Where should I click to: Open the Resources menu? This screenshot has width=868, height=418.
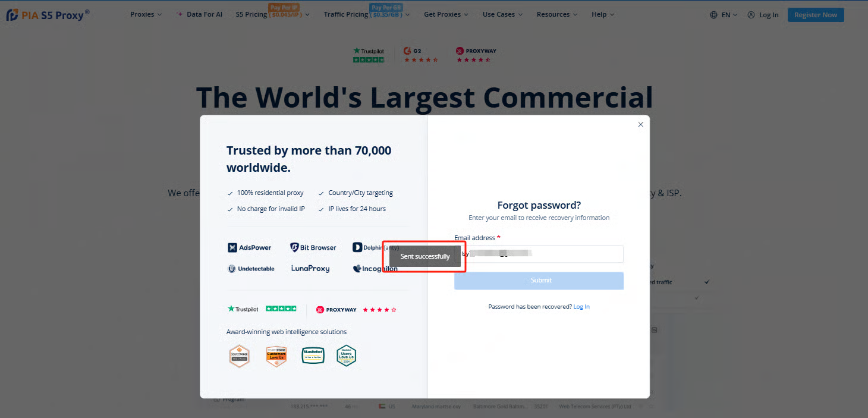tap(556, 14)
